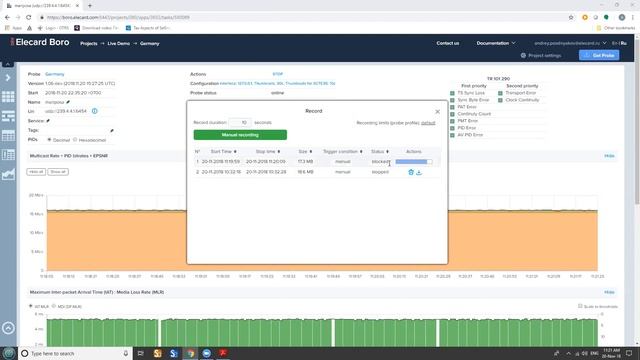Open the Windows Start menu
This screenshot has width=640, height=360.
(x=9, y=353)
